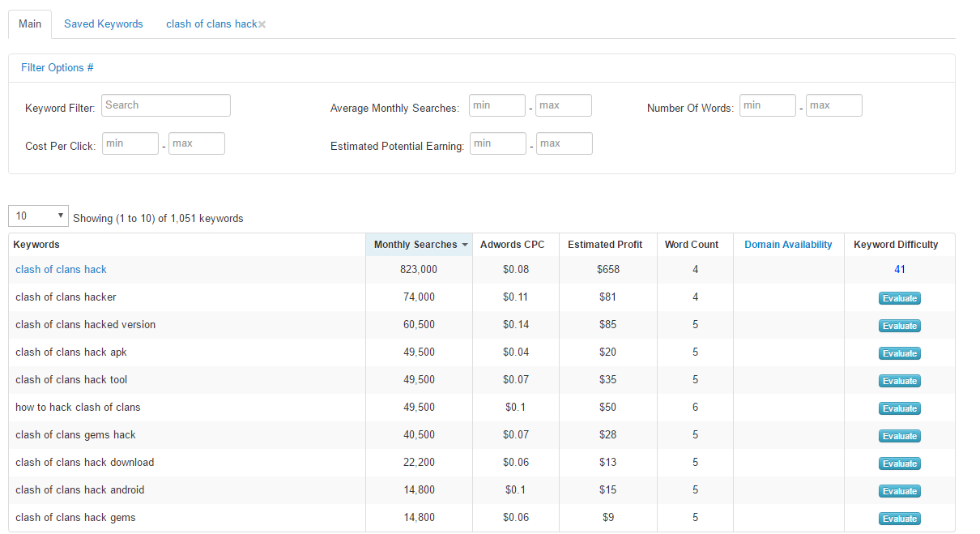Click the Showing 1 to 10 of 1,051 keywords text
The height and width of the screenshot is (534, 980).
pos(158,219)
